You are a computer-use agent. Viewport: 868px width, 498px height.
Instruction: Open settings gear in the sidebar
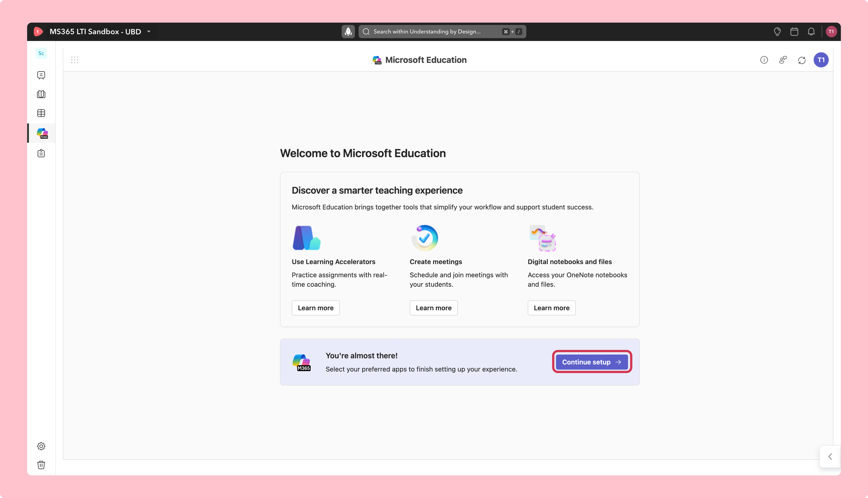click(41, 446)
